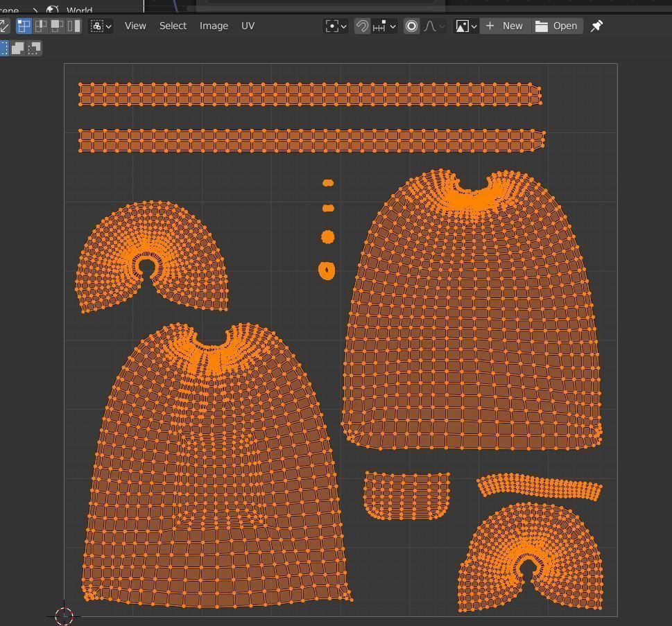Browse linked images dropdown
Screen dimensions: 672x626
(466, 26)
